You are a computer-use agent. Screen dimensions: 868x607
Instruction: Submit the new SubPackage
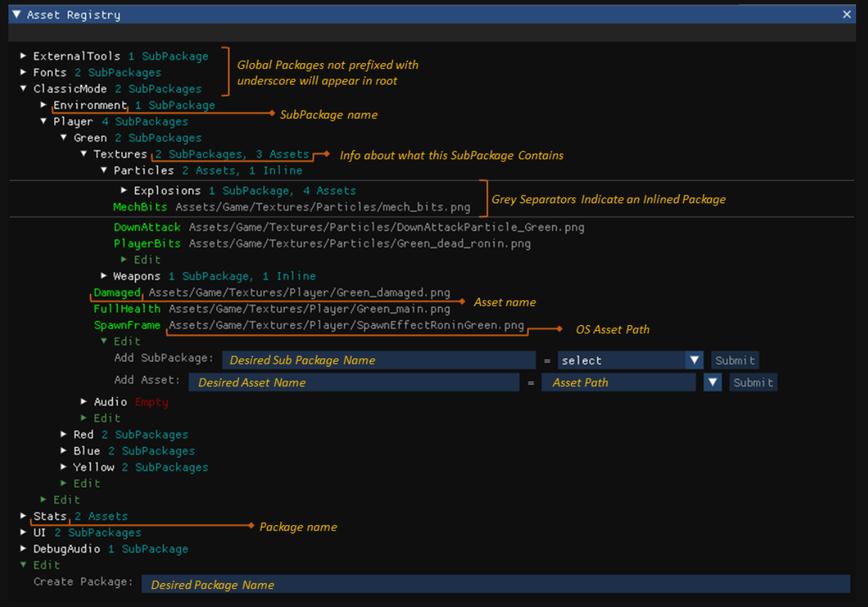coord(735,360)
